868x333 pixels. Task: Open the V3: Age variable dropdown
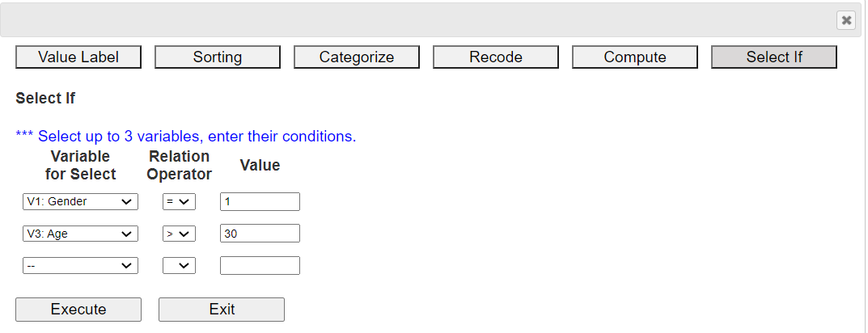80,234
